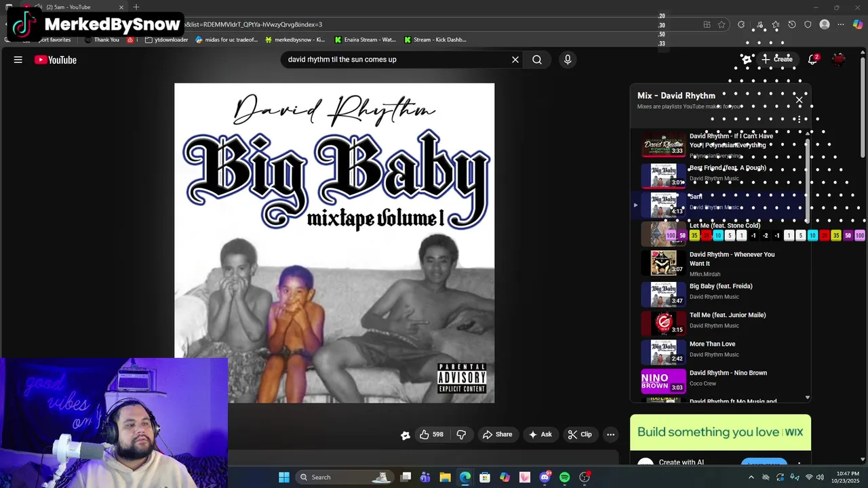Open more actions ellipsis under the video
Screen dimensions: 868x488
tap(610, 434)
